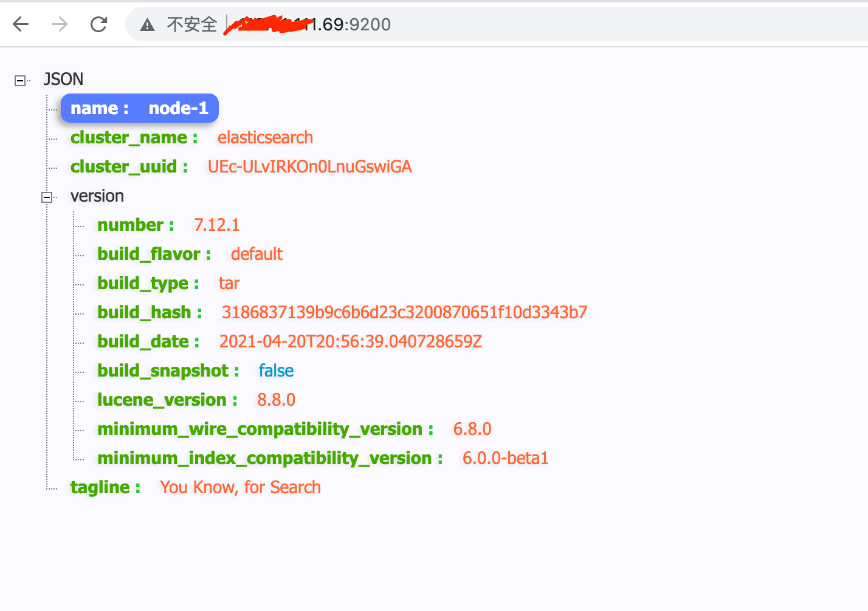Image resolution: width=868 pixels, height=611 pixels.
Task: Click the value UEc-ULvIRKOn0LnuGswiGA
Action: coord(310,166)
